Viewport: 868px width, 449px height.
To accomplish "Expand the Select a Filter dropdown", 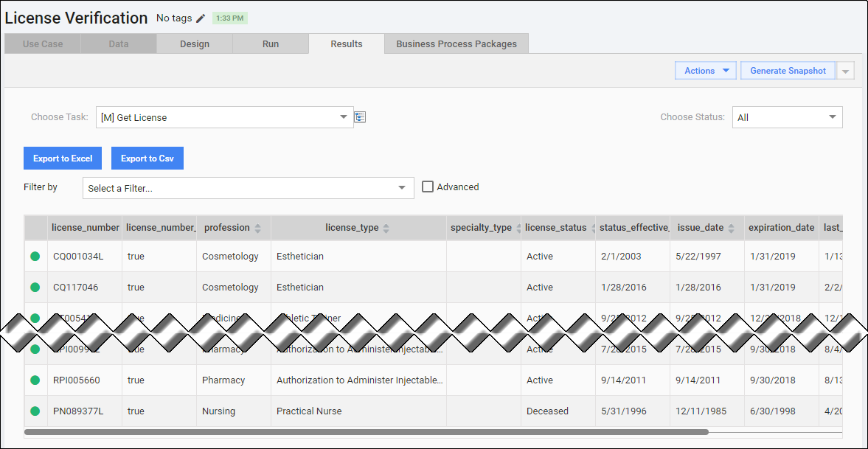I will click(x=248, y=188).
